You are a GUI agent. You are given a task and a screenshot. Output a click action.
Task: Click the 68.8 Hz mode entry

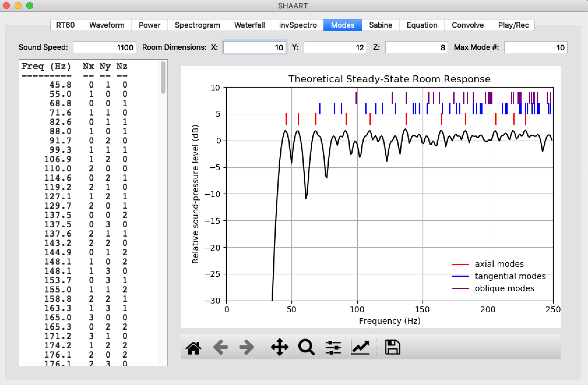(x=89, y=103)
